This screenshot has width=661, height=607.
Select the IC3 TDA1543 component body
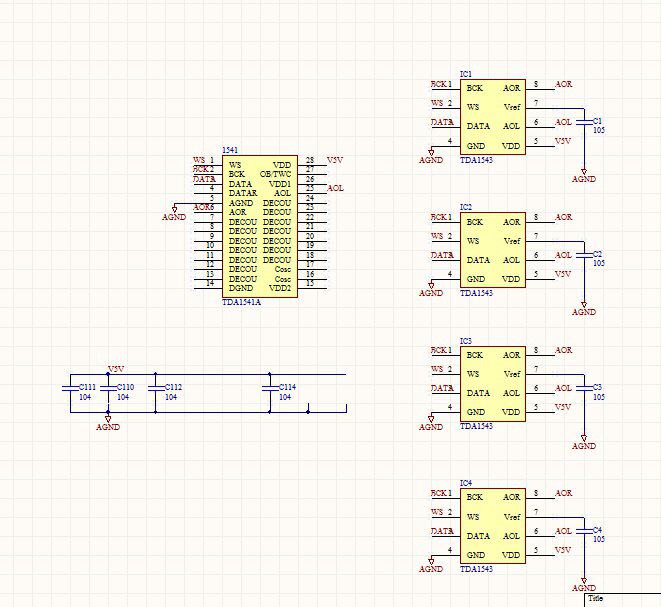(493, 384)
